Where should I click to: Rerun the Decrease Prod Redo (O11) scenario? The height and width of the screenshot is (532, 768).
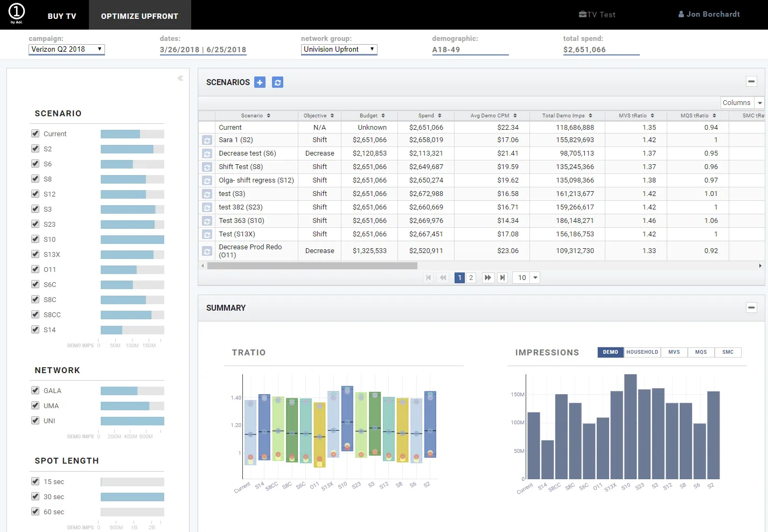coord(207,251)
